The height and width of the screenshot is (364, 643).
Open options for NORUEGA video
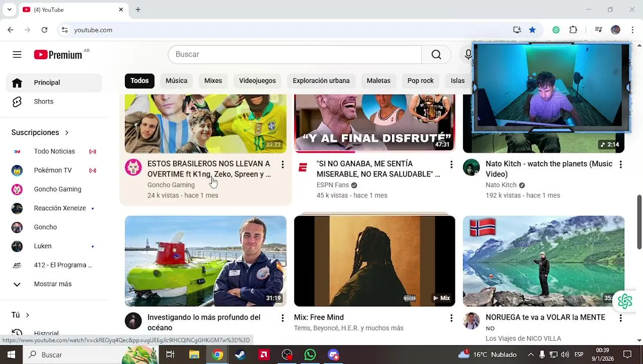(621, 318)
